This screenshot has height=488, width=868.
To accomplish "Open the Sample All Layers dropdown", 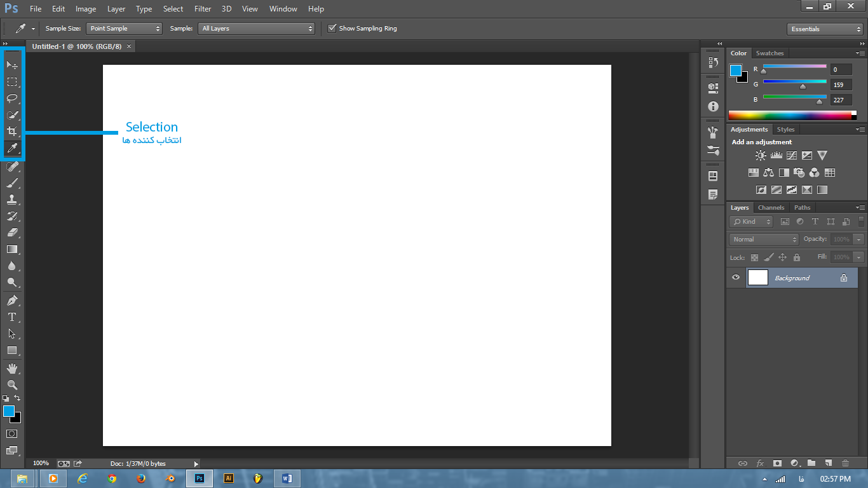I will [x=257, y=28].
